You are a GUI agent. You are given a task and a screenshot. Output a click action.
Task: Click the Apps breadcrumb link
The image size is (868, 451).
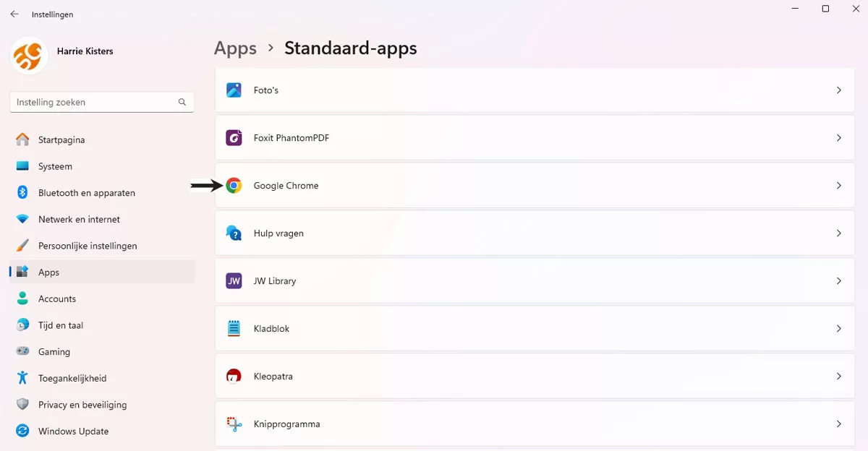point(235,48)
